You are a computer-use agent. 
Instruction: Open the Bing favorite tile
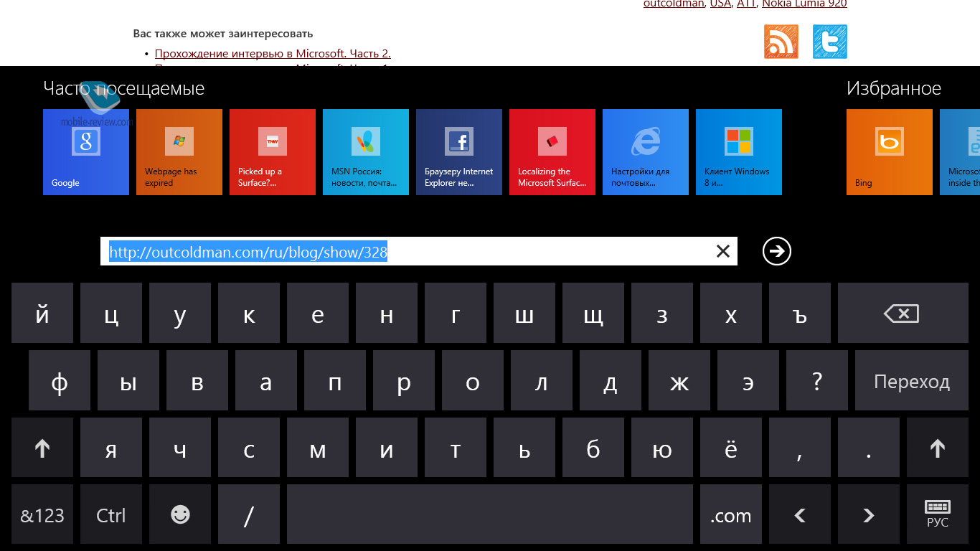point(890,152)
